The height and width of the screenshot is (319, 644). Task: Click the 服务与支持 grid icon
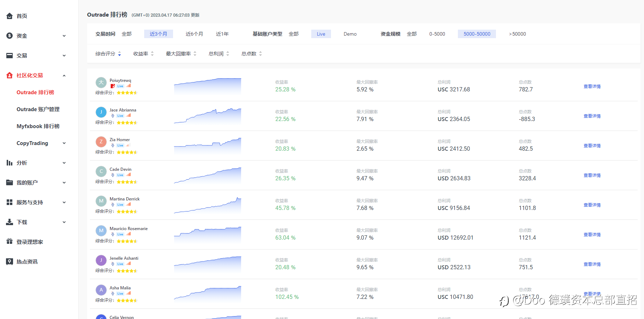(x=10, y=202)
